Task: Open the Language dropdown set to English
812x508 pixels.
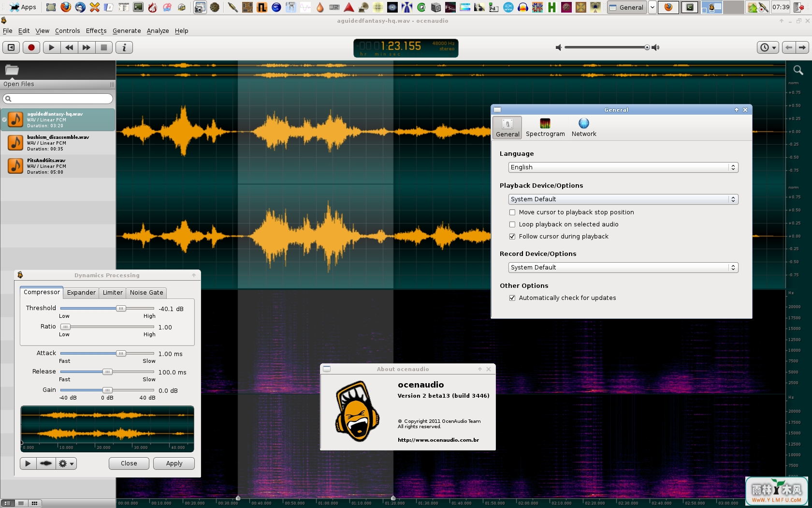Action: [623, 167]
